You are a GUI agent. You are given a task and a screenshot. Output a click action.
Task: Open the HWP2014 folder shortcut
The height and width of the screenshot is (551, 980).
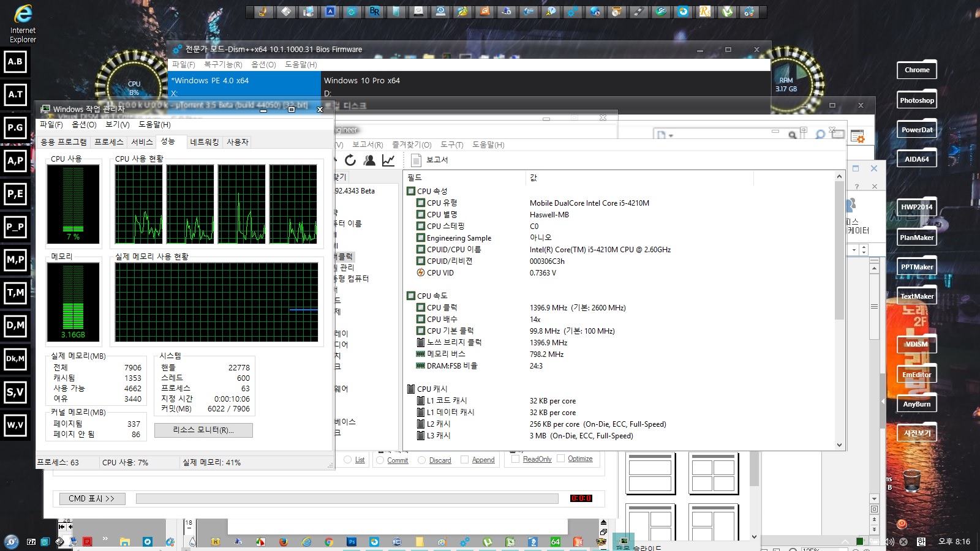(917, 207)
